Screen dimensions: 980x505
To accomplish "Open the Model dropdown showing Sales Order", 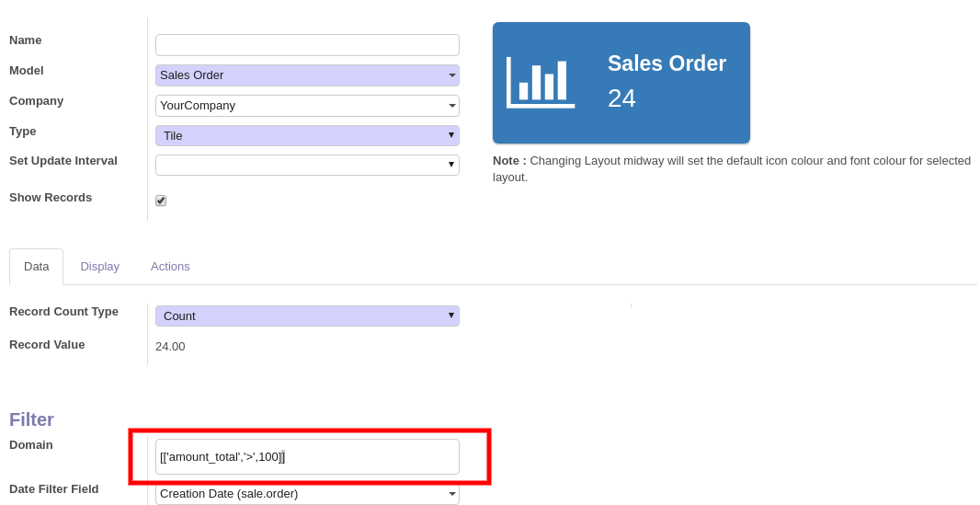I will 307,75.
